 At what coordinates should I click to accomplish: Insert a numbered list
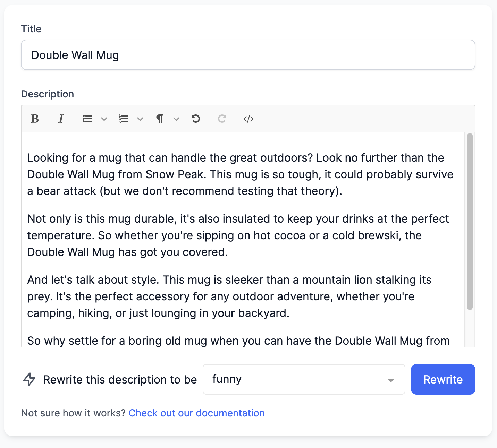pyautogui.click(x=124, y=119)
